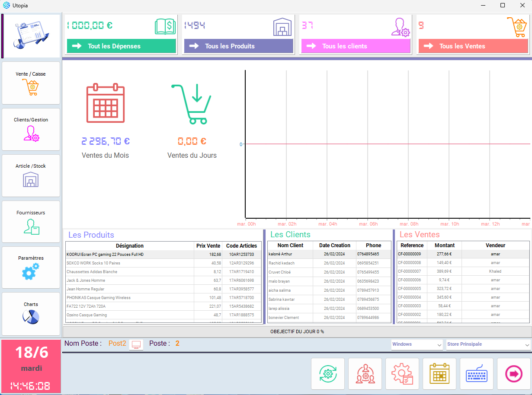
Task: Open Paramètres gears icon
Action: click(30, 272)
